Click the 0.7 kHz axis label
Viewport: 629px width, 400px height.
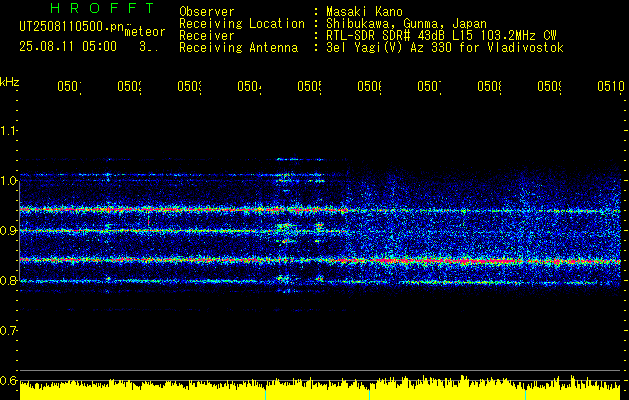pos(8,331)
